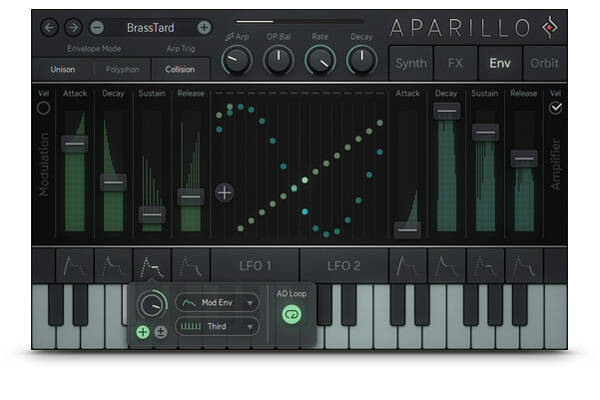600x400 pixels.
Task: Toggle the AD Loop button
Action: (x=292, y=314)
